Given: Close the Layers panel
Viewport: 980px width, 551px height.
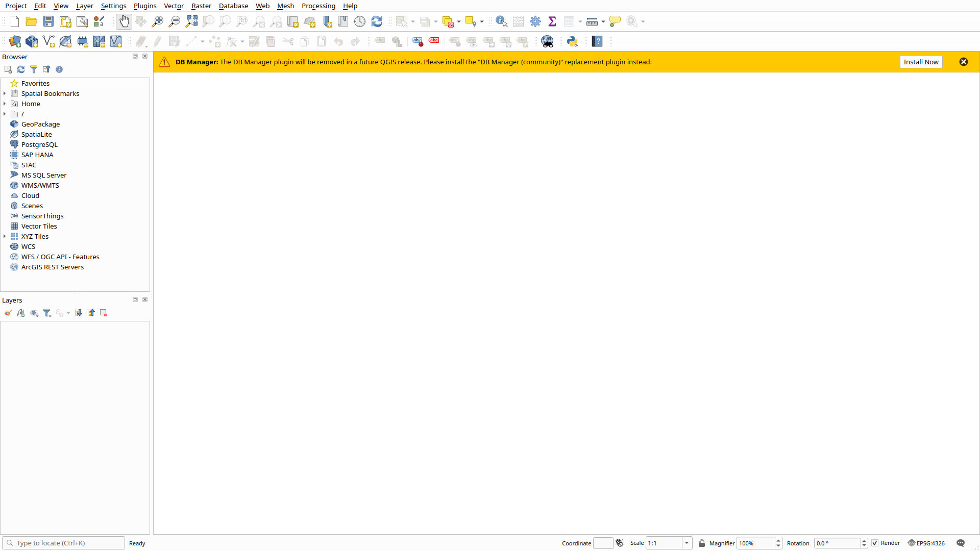Looking at the screenshot, I should pos(145,299).
